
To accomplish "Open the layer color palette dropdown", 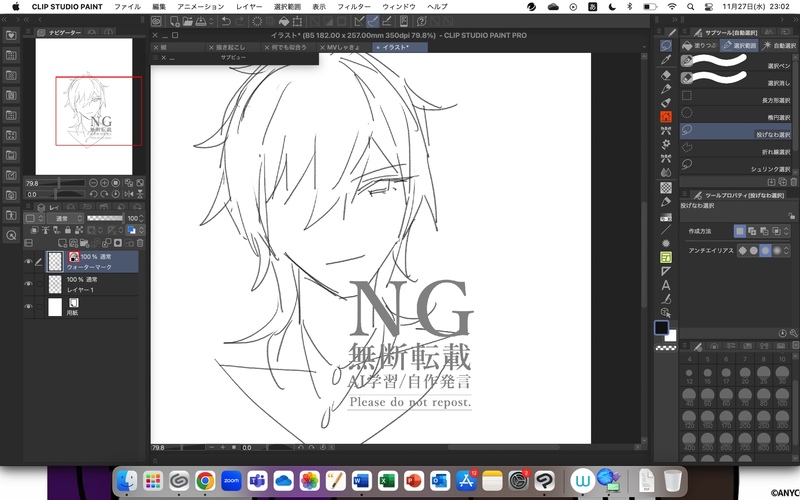I will tap(33, 218).
